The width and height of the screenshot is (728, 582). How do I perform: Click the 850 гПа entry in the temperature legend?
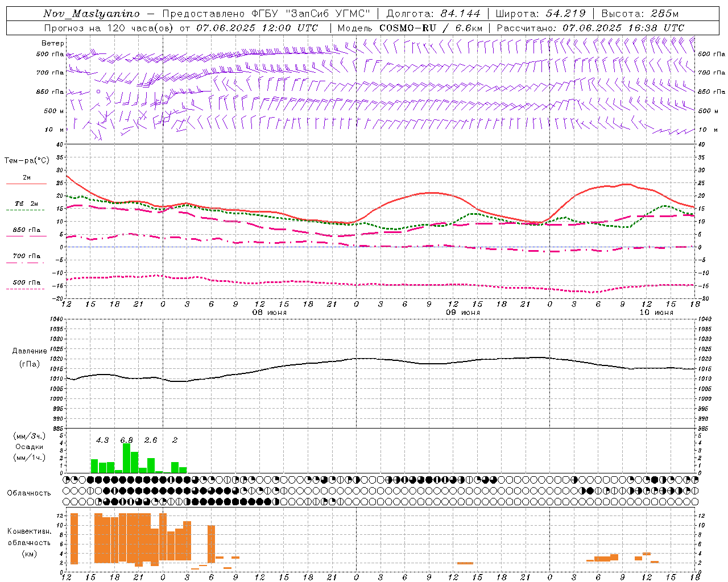(x=27, y=230)
